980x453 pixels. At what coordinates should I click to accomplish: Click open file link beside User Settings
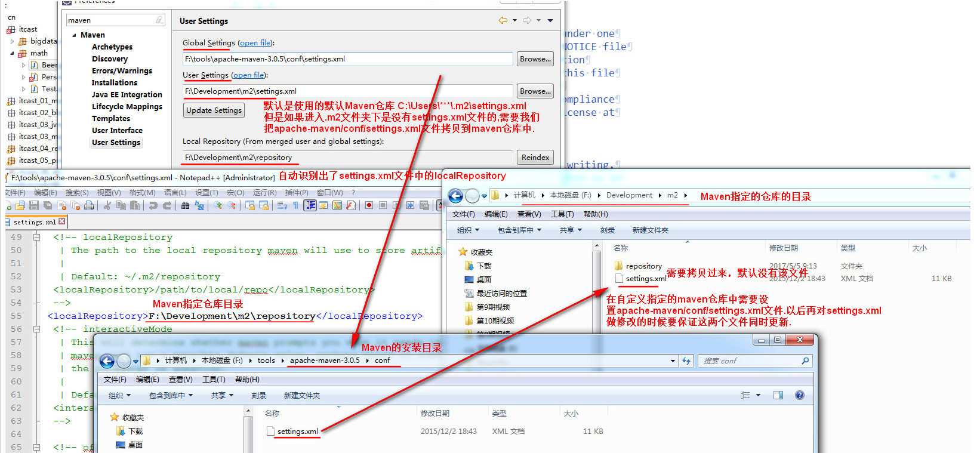point(249,75)
